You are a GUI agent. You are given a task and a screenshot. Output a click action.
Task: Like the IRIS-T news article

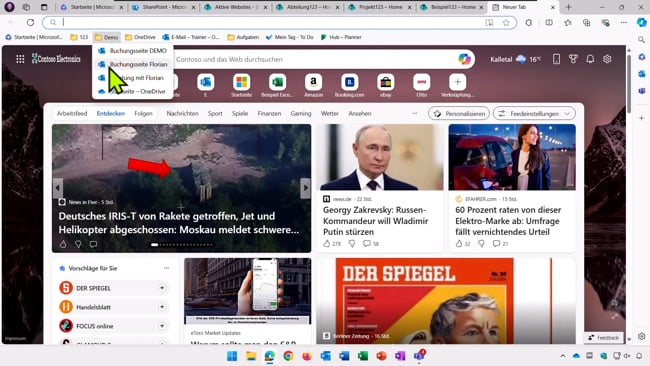(x=63, y=244)
